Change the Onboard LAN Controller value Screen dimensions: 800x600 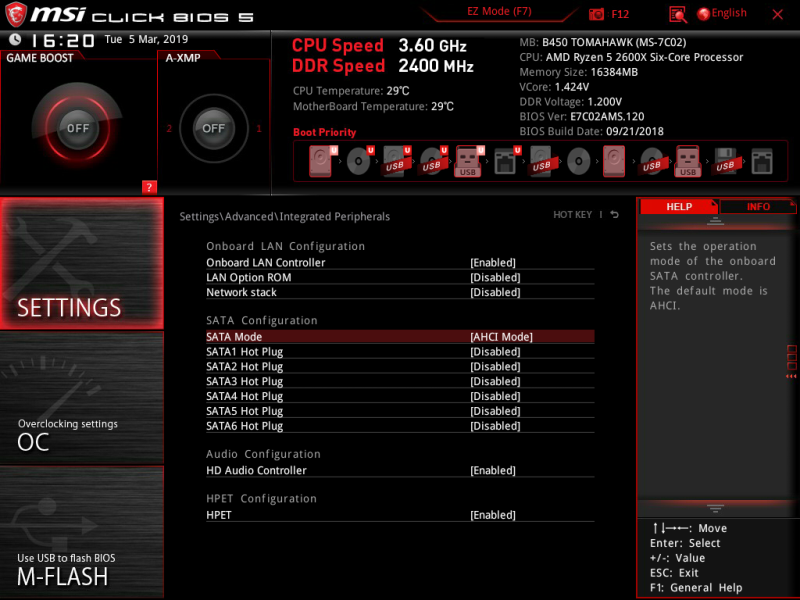493,263
